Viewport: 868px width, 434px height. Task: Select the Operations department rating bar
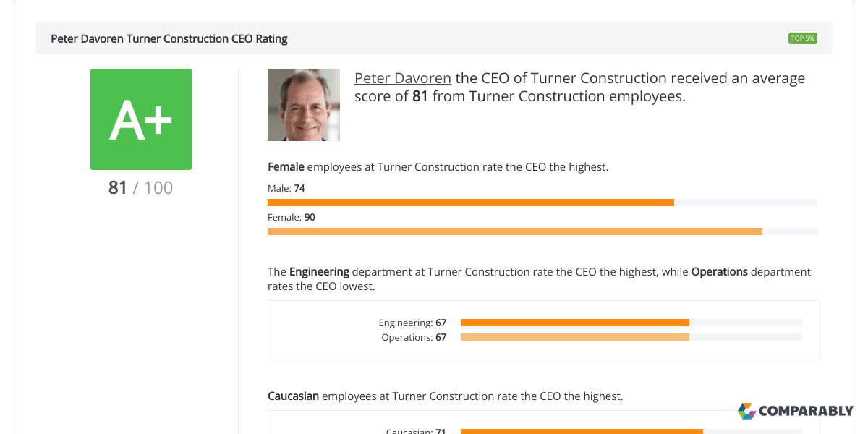[x=631, y=337]
